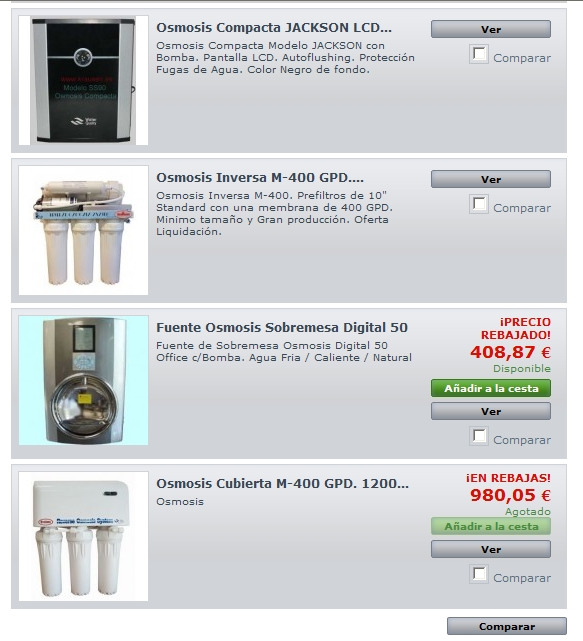
Task: Open the Osmosis Compacta JACKSON LCD title link
Action: (x=274, y=28)
